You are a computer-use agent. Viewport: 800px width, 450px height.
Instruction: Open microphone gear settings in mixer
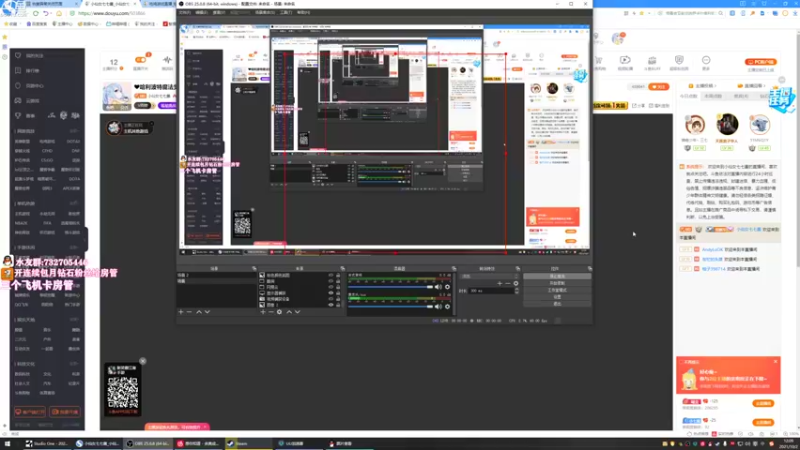447,306
